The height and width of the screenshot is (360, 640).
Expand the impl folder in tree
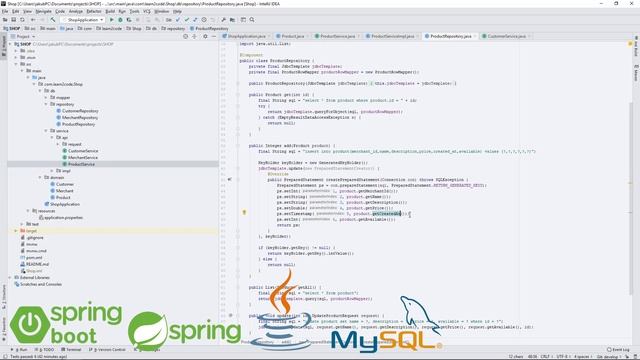[x=52, y=171]
